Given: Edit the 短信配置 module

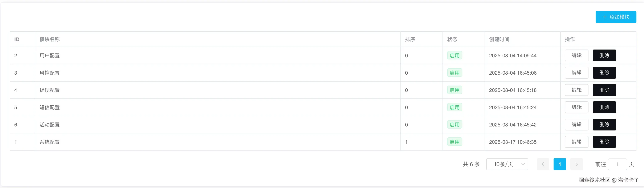Looking at the screenshot, I should pos(576,107).
